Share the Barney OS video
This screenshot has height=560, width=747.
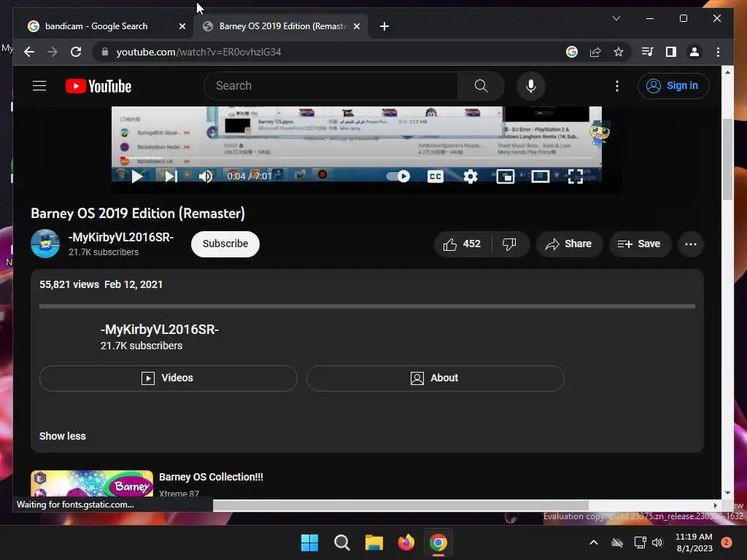[x=569, y=244]
